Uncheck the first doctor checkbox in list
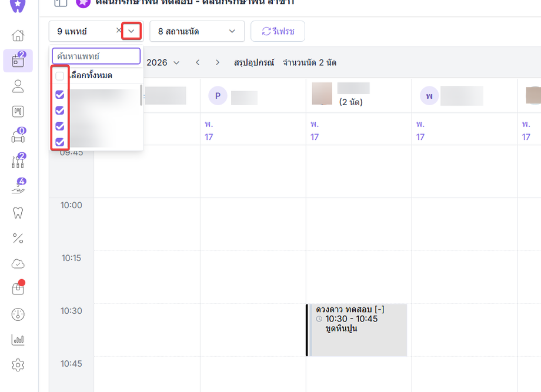The image size is (541, 392). coord(60,95)
